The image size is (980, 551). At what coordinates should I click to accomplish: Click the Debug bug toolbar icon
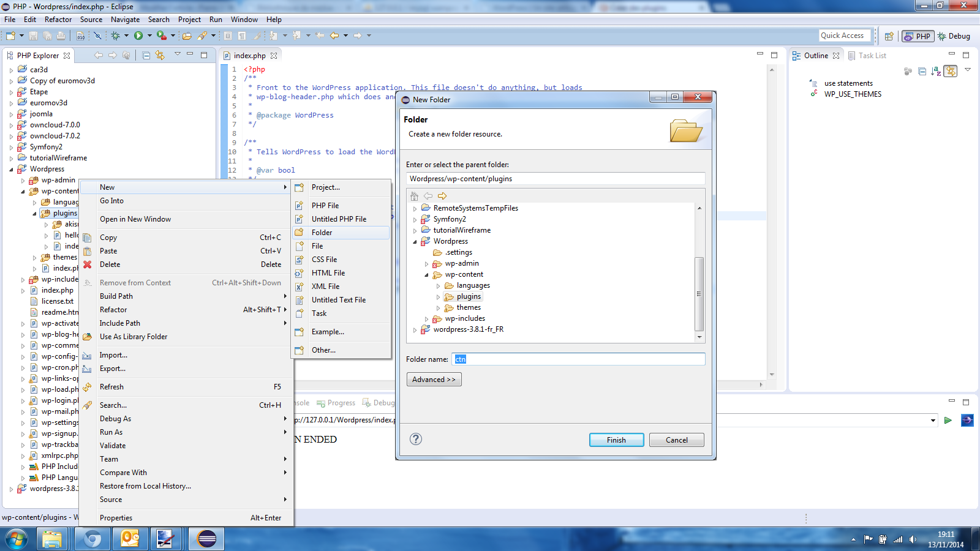115,36
